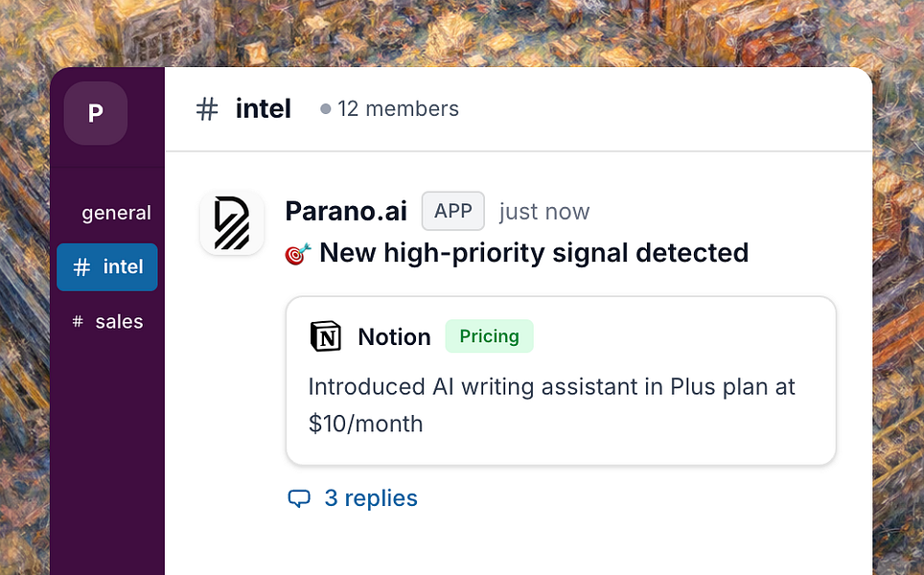924x575 pixels.
Task: Click the Parano.ai sender name
Action: click(x=345, y=211)
